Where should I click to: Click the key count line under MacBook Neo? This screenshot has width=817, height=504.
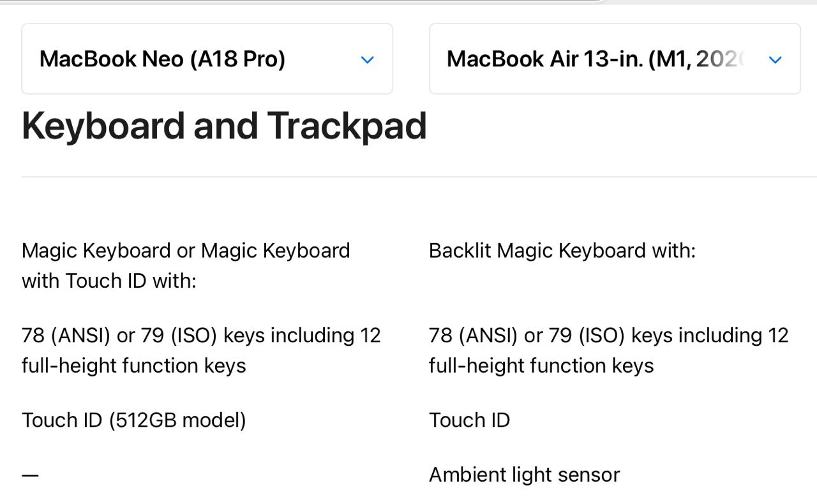201,336
